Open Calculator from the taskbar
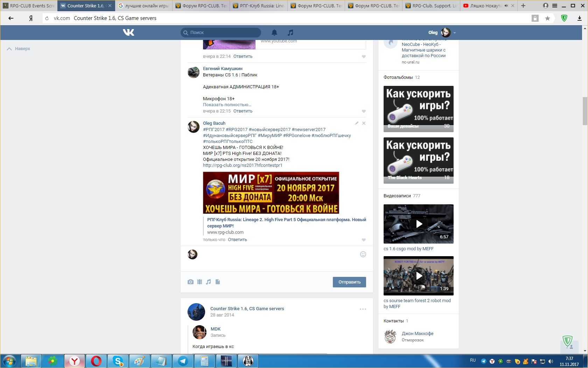 [x=204, y=361]
